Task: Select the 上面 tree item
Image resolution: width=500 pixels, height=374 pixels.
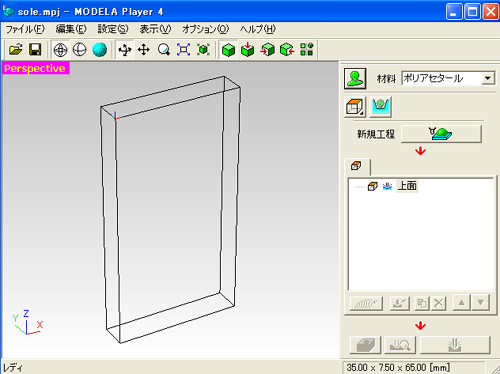Action: (x=407, y=186)
